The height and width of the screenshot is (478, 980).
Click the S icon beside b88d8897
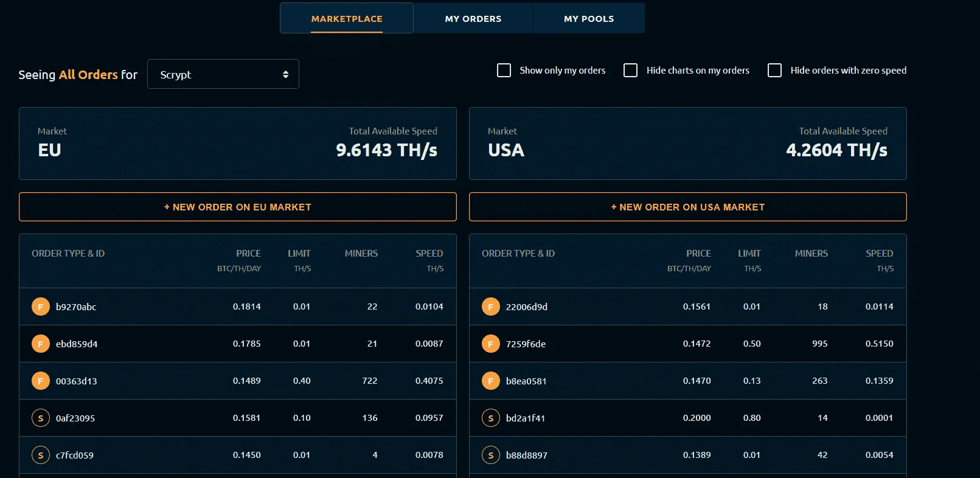point(491,455)
